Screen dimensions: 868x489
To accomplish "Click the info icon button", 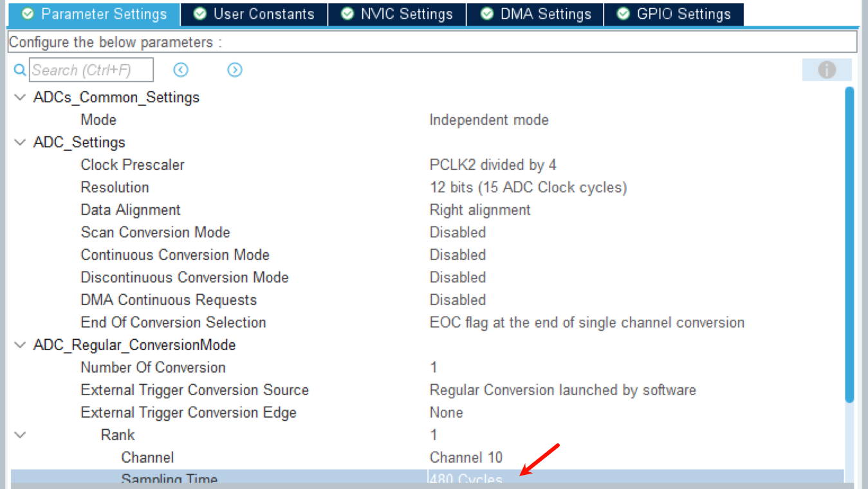I will tap(827, 70).
